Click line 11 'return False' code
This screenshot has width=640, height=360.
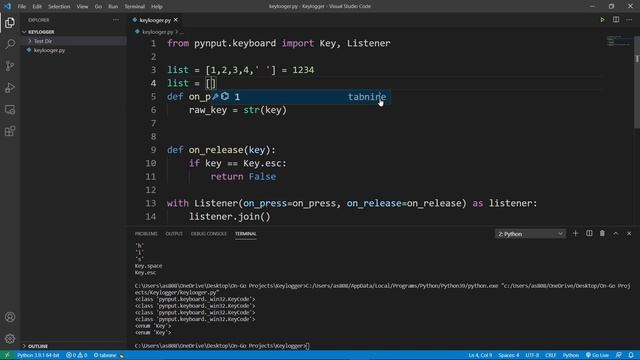(x=243, y=177)
